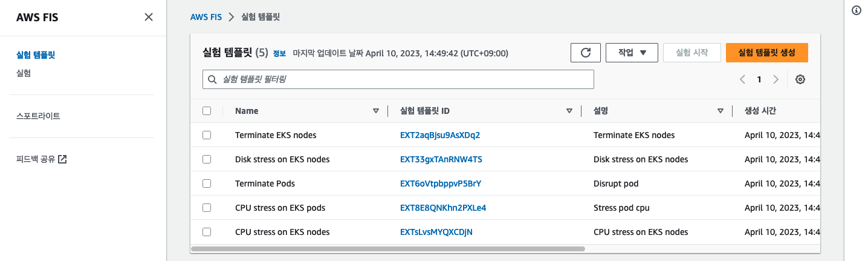Go to previous page arrow
Screen dimensions: 868x261
742,79
